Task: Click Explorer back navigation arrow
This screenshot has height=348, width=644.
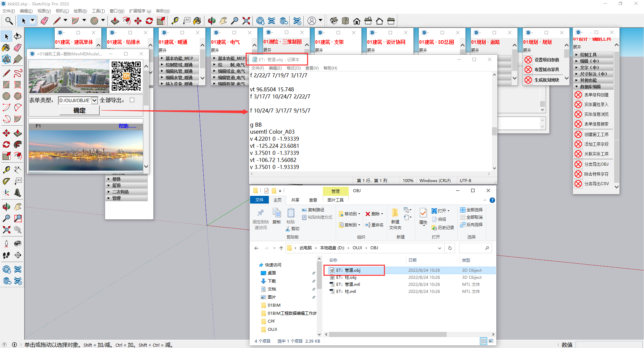Action: click(x=256, y=248)
